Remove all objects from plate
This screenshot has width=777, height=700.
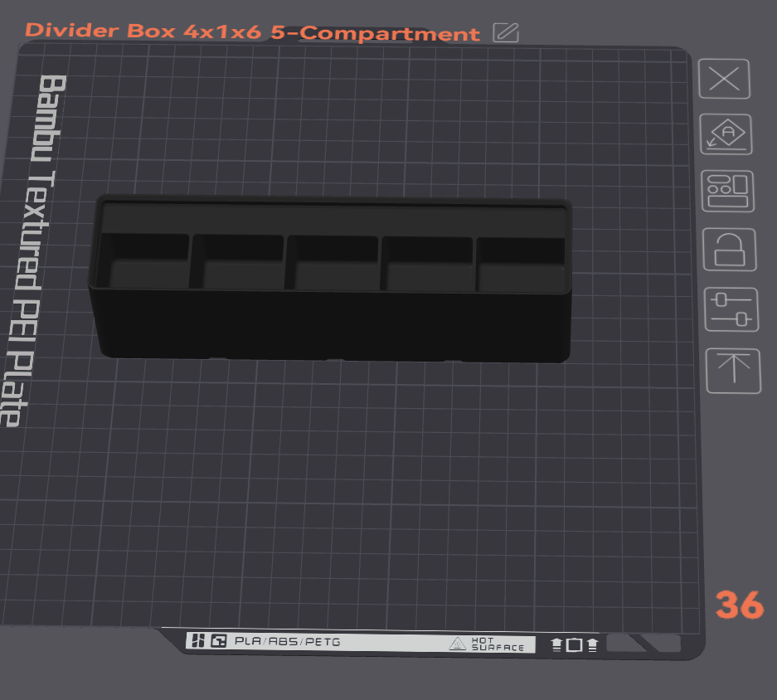tap(724, 79)
